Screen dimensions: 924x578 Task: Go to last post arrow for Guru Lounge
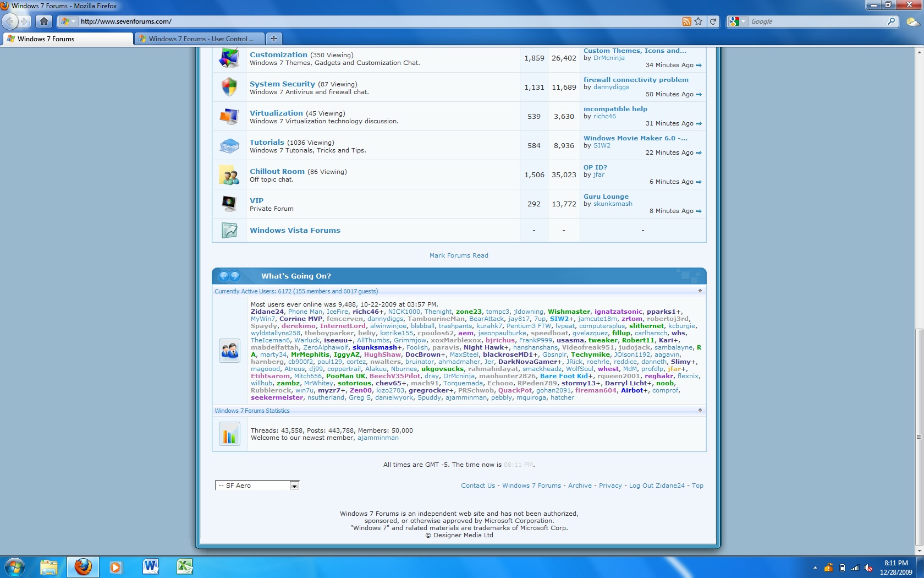click(x=698, y=211)
